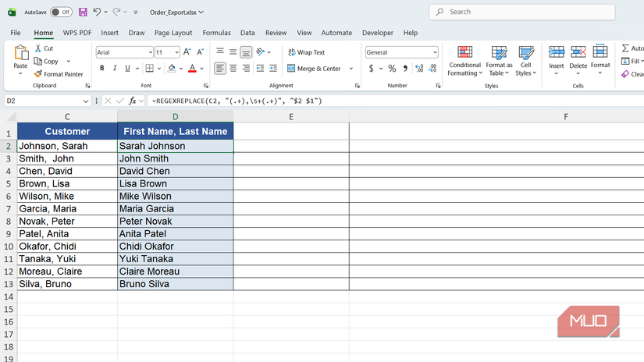Switch to the Insert tab
644x362 pixels.
(x=109, y=33)
